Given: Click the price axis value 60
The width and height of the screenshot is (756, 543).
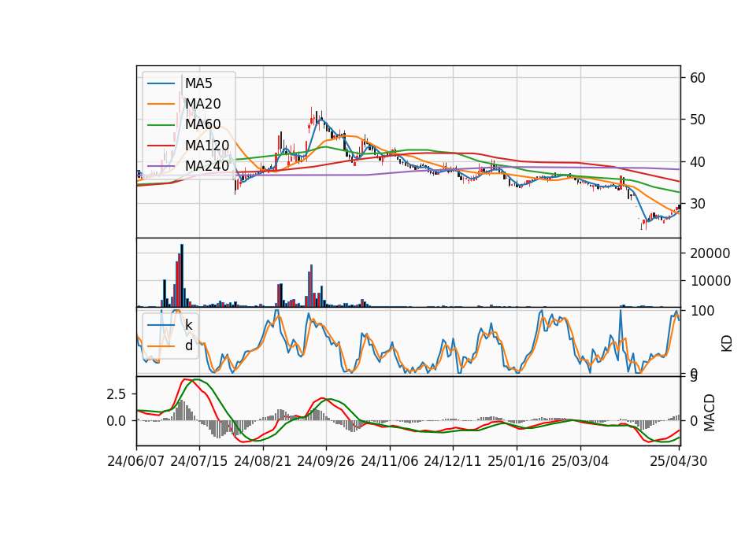Looking at the screenshot, I should tap(698, 78).
